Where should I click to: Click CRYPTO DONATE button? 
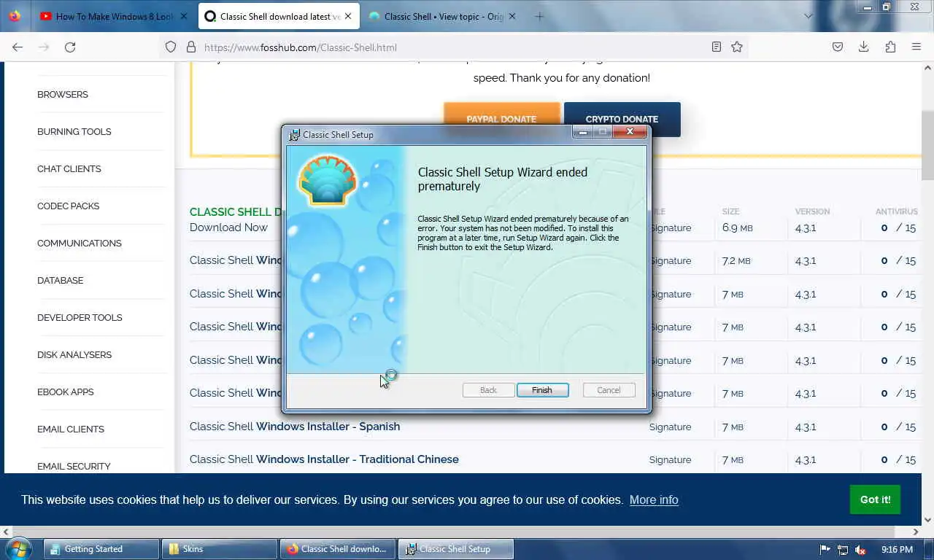pos(622,119)
